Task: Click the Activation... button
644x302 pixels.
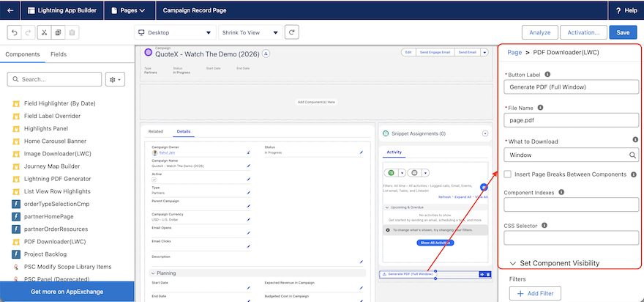Action: click(583, 32)
